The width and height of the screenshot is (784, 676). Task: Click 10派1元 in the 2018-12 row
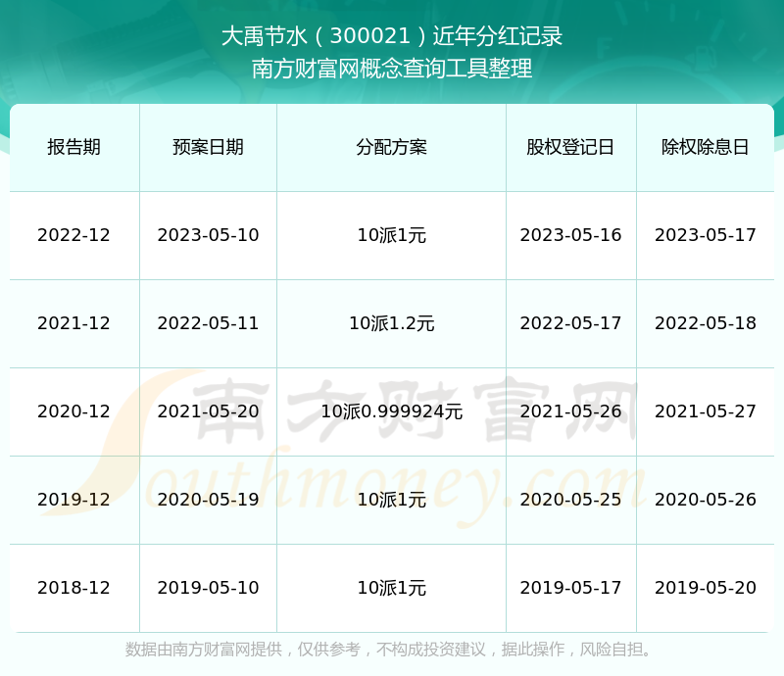point(391,587)
